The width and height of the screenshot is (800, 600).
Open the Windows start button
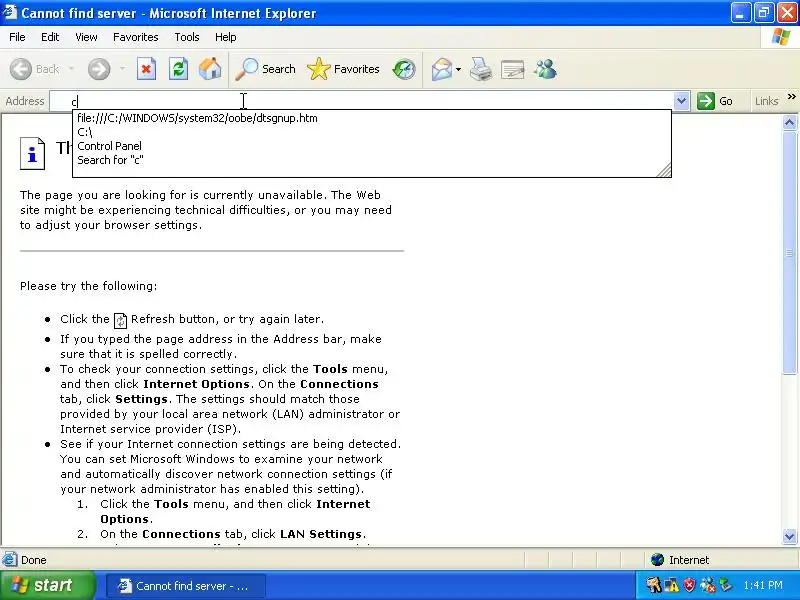tap(47, 585)
